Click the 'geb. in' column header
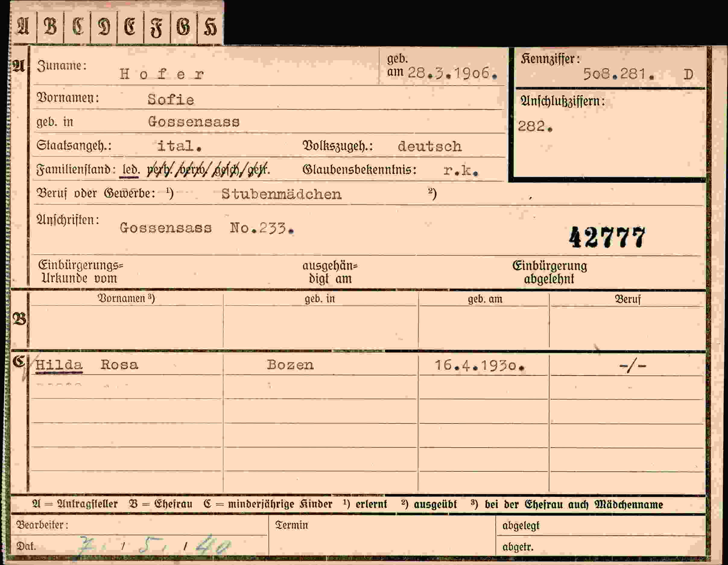This screenshot has height=565, width=728. point(320,299)
